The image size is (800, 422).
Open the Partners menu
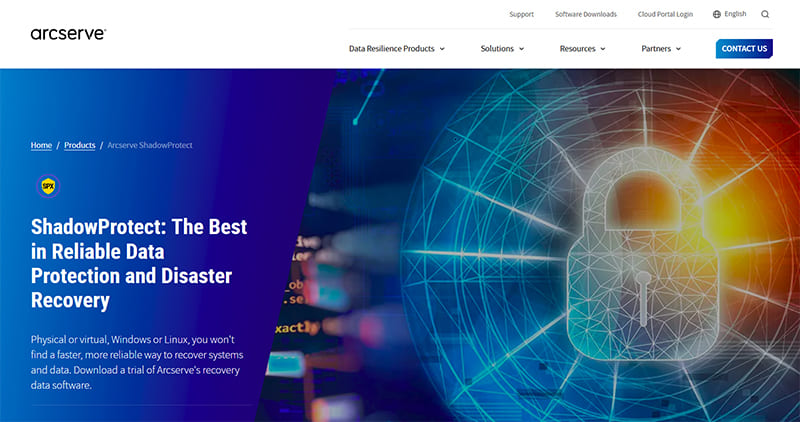(661, 49)
